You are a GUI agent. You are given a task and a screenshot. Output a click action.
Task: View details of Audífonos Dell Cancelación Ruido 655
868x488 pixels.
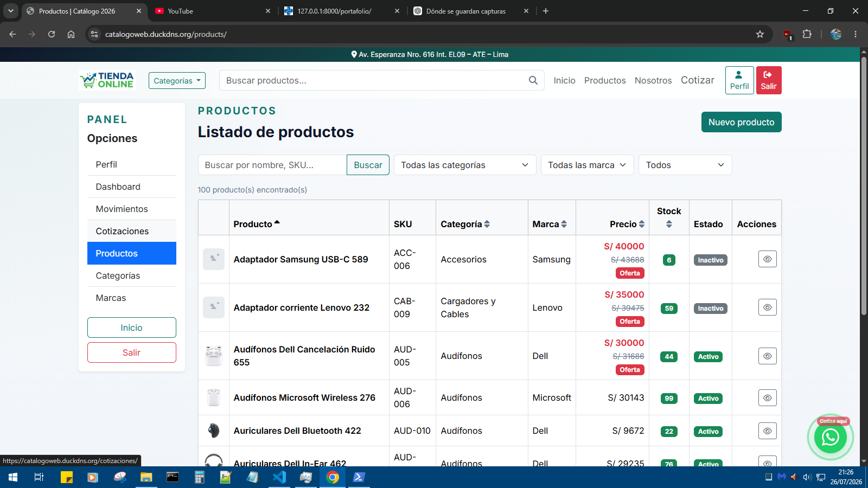pyautogui.click(x=767, y=356)
